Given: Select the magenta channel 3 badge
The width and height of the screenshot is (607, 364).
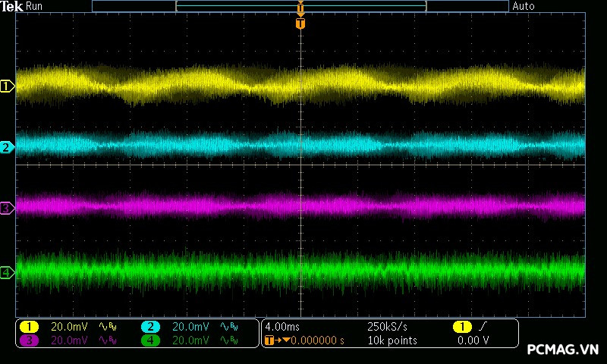Looking at the screenshot, I should [x=29, y=340].
